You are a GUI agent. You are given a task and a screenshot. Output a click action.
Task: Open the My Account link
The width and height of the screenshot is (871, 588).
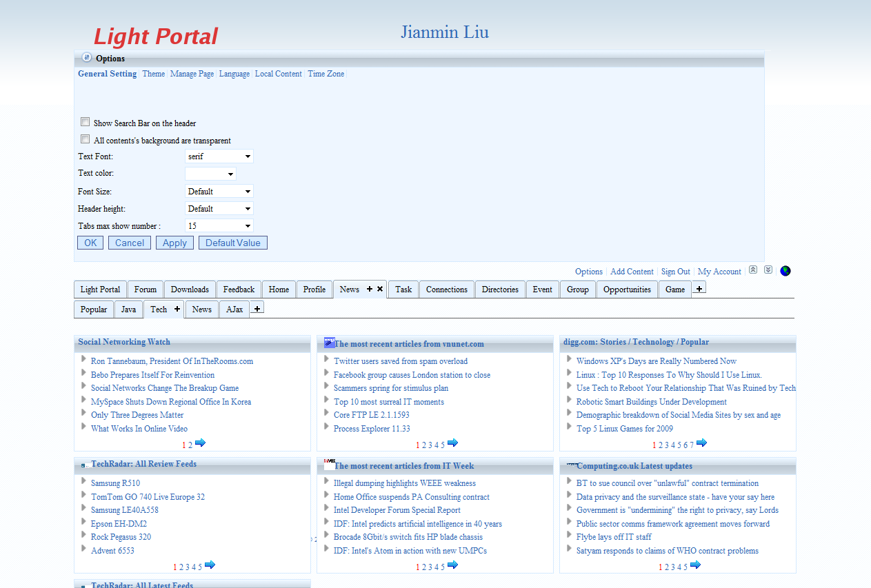click(x=719, y=272)
